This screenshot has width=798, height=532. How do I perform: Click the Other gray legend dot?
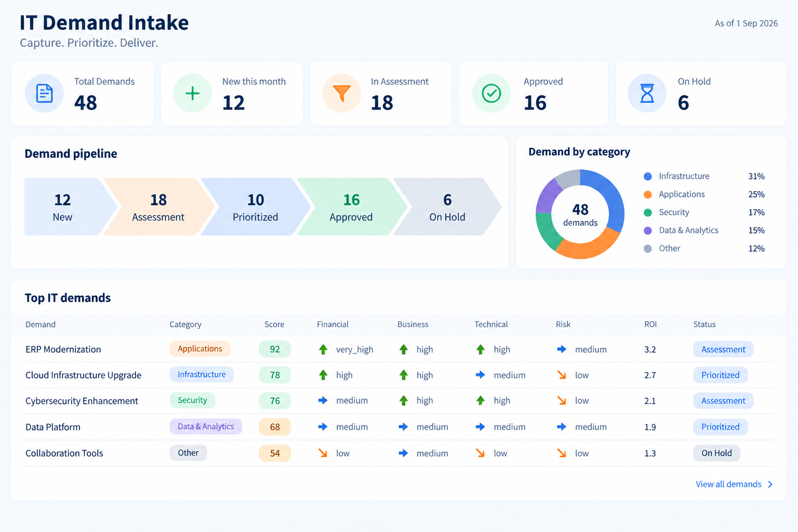648,249
